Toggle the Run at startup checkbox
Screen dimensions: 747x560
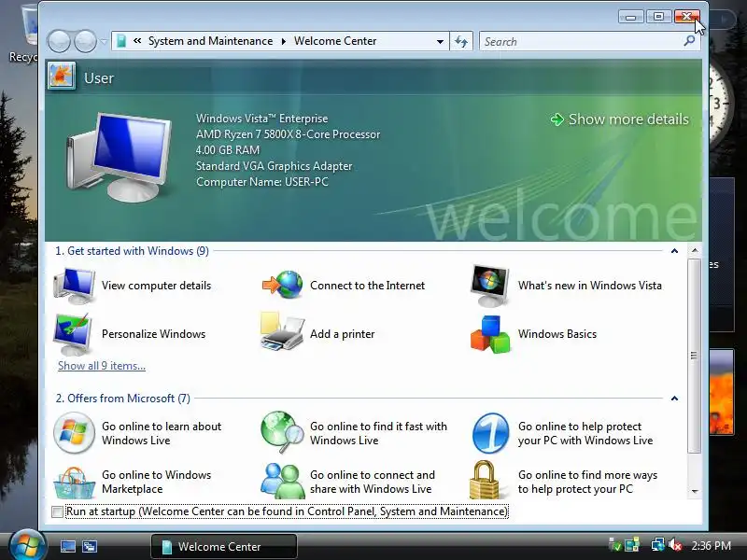point(57,511)
